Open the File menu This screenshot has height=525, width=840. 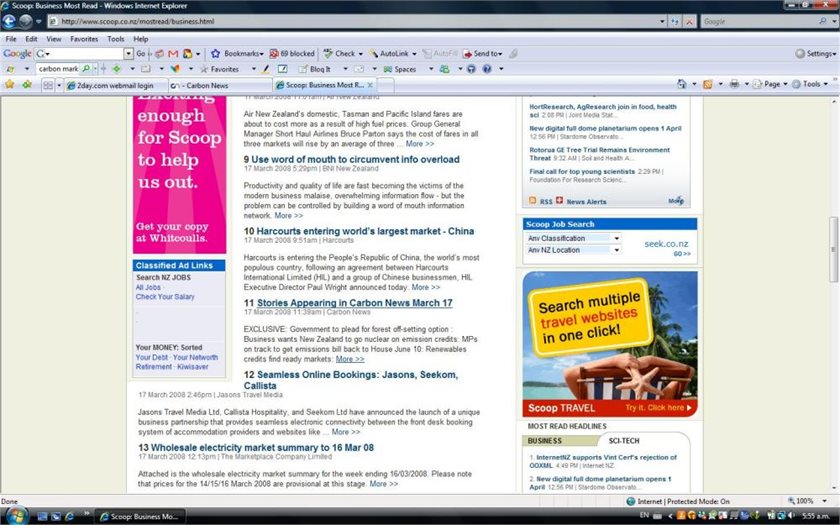coord(11,39)
